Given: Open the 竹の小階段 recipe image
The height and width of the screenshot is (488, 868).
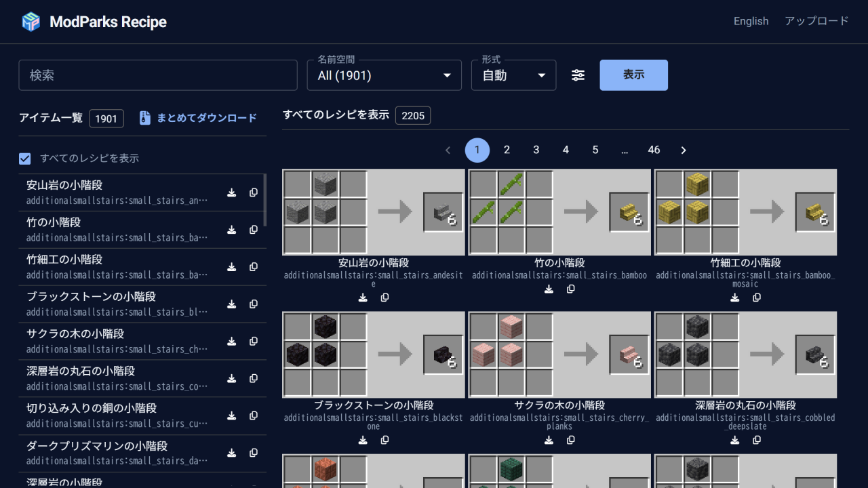Looking at the screenshot, I should pyautogui.click(x=559, y=212).
